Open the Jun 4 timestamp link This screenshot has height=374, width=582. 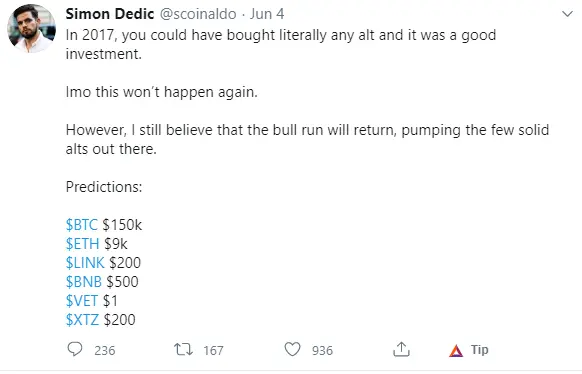click(x=267, y=14)
